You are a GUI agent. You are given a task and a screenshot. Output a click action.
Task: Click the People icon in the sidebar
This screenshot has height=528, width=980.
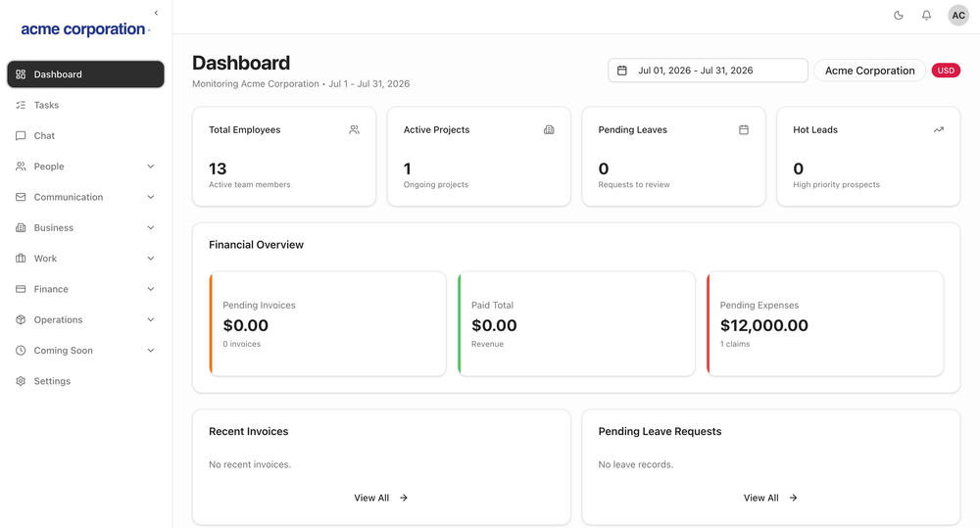[x=21, y=167]
